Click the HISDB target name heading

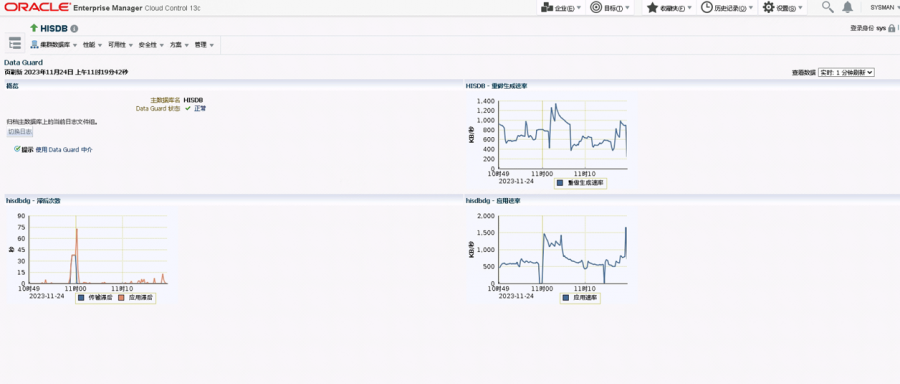tap(54, 28)
